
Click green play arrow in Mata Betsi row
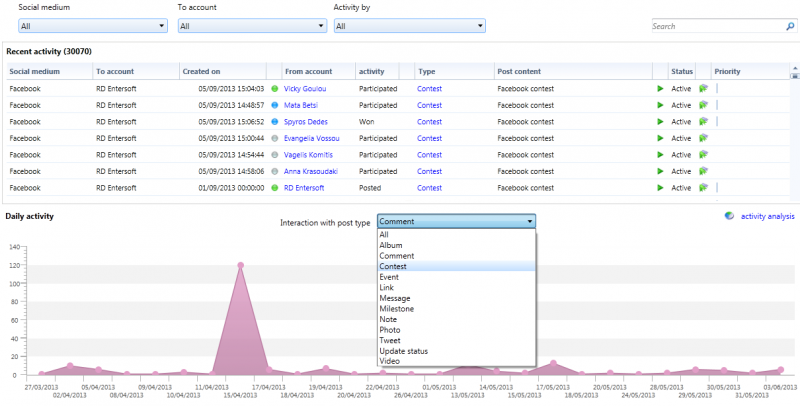tap(660, 105)
